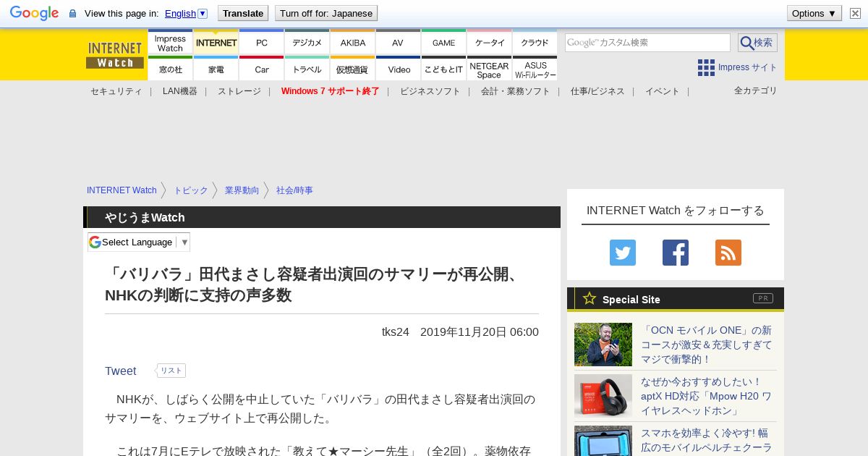
Task: Open the スマホを効率よく冷やす article link
Action: (x=707, y=440)
